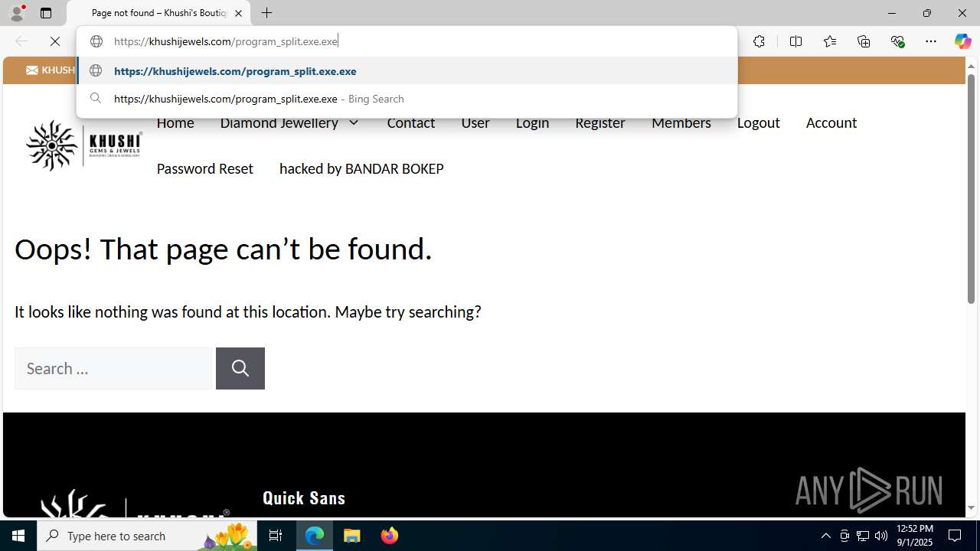Open the taskbar clock and date
This screenshot has width=980, height=551.
pos(914,536)
